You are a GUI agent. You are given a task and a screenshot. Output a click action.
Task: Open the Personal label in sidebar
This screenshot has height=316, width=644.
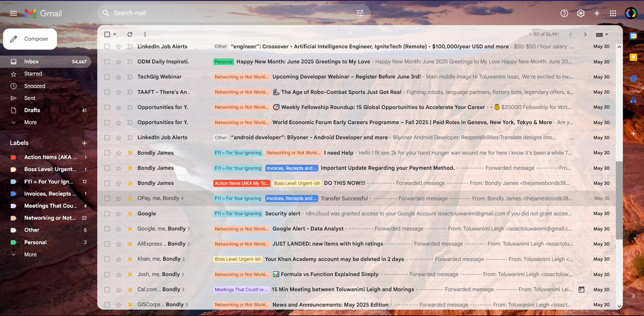click(46, 242)
